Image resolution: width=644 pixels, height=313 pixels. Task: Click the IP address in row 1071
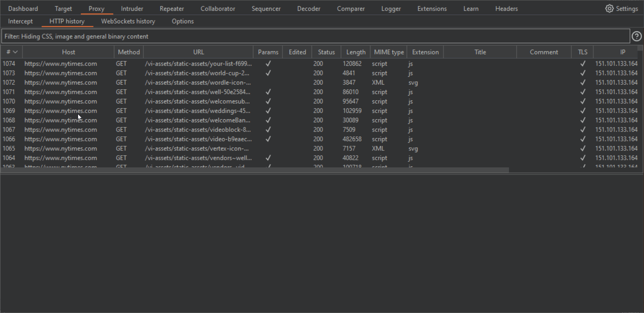616,92
